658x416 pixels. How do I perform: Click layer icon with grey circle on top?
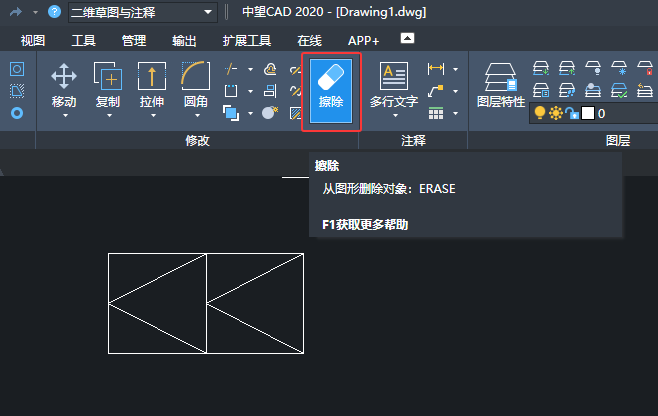click(593, 90)
